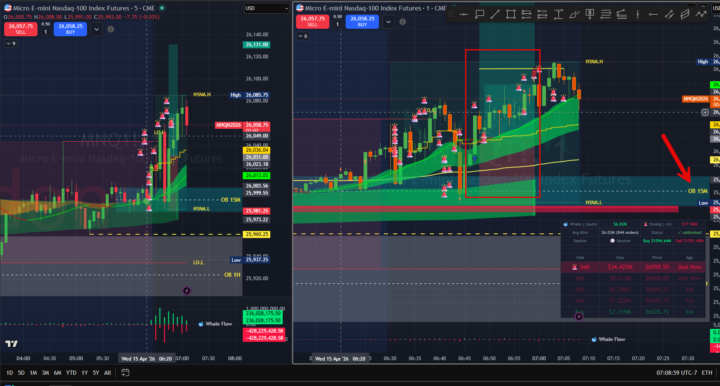Image resolution: width=720 pixels, height=386 pixels.
Task: Select the trend-based Fib extension tool
Action: pyautogui.click(x=622, y=15)
